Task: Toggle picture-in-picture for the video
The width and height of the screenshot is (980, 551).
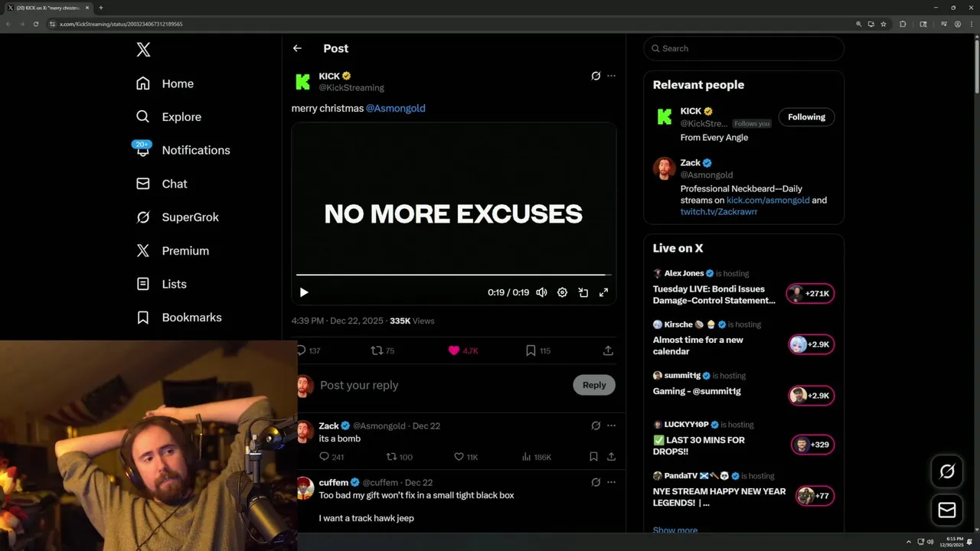Action: pos(583,292)
